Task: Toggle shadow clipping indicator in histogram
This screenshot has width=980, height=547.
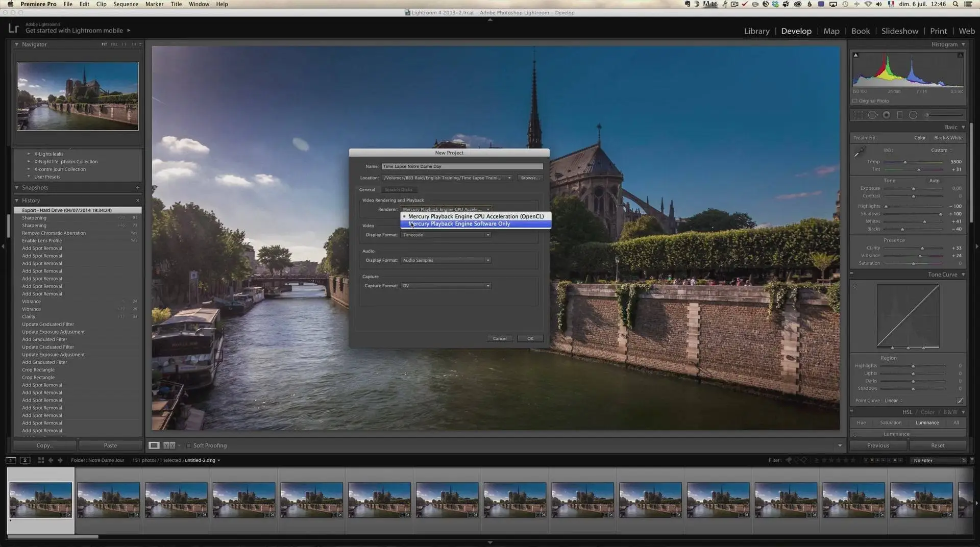Action: pyautogui.click(x=856, y=55)
